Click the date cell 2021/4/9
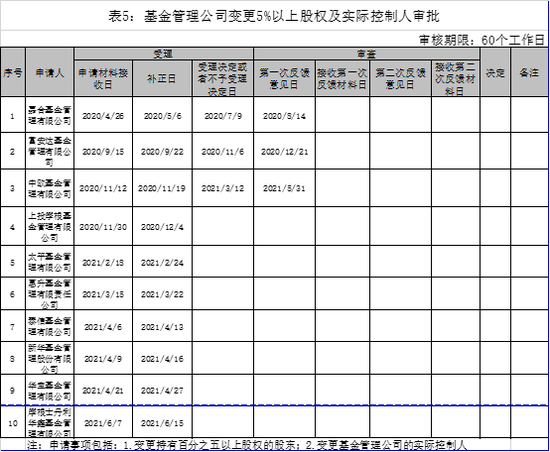This screenshot has width=550, height=452. [x=103, y=359]
